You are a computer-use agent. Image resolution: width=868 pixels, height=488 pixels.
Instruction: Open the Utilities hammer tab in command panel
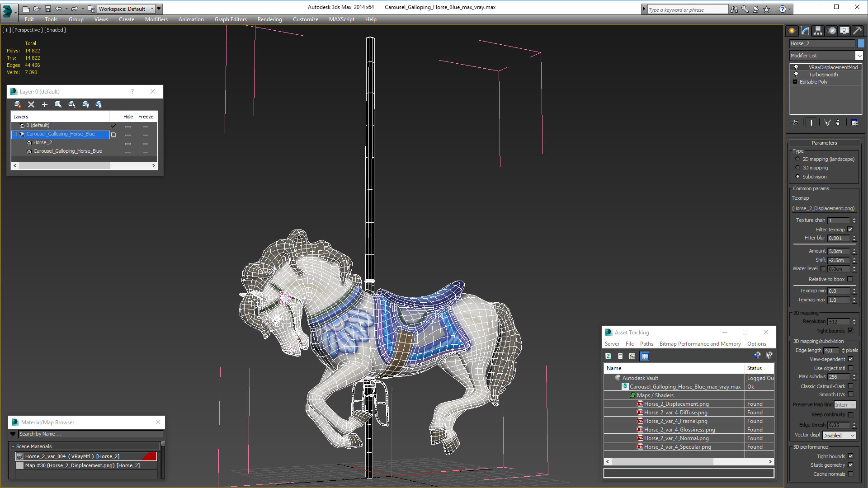coord(857,31)
